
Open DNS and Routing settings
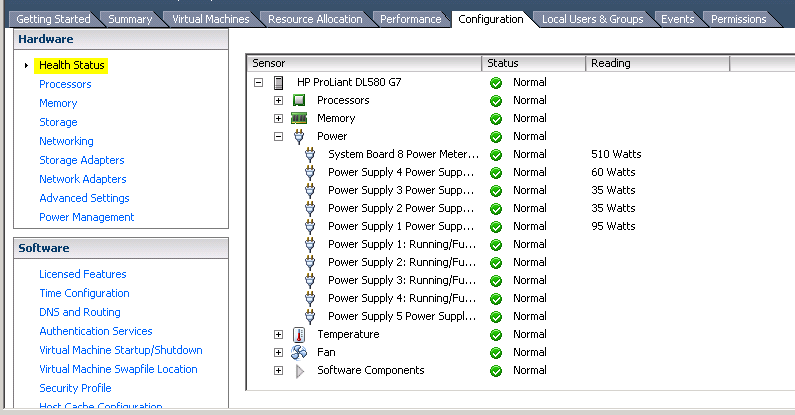pyautogui.click(x=80, y=312)
